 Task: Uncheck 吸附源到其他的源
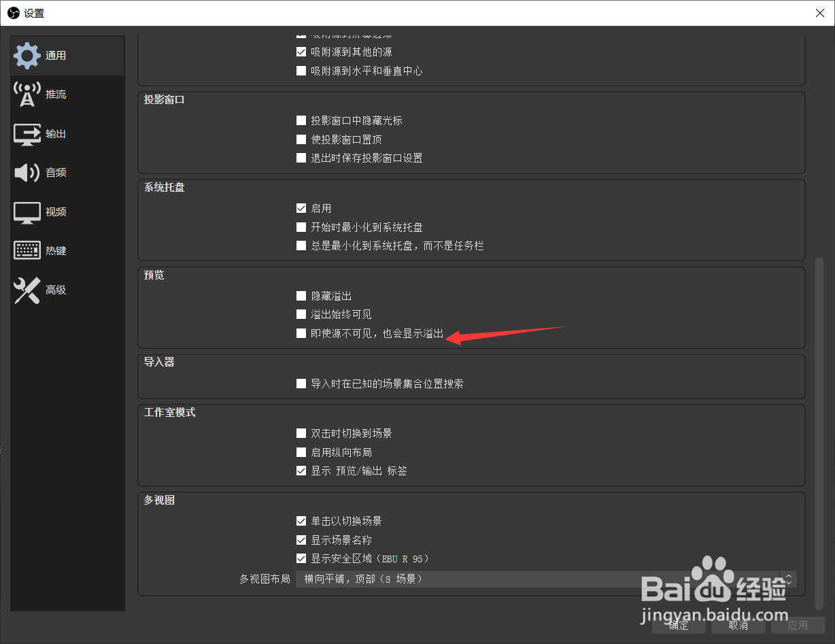click(x=301, y=52)
